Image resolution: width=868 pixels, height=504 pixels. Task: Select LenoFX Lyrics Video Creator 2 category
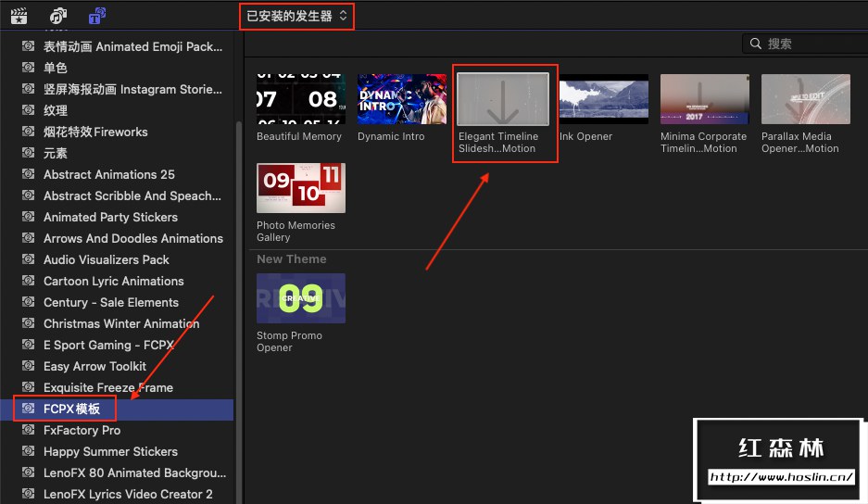[x=117, y=494]
